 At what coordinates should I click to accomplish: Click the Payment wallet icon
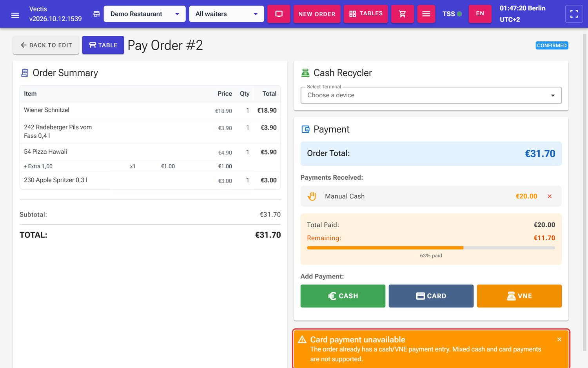tap(305, 129)
